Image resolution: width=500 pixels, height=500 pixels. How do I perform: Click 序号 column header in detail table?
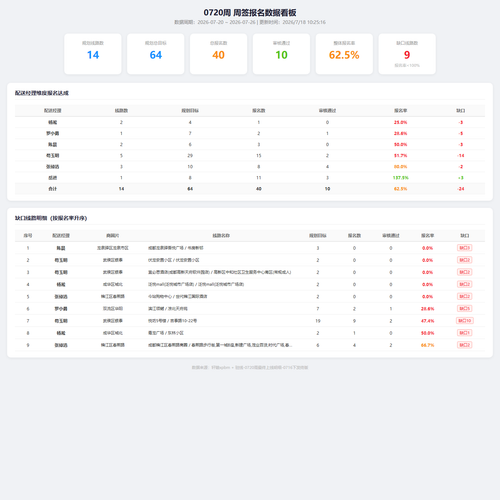[28, 236]
